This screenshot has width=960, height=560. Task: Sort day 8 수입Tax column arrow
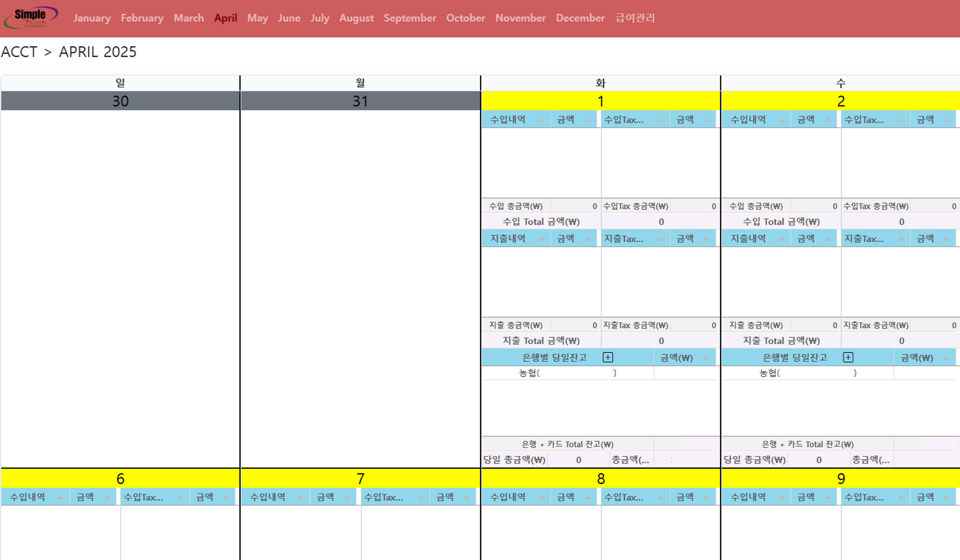[661, 498]
